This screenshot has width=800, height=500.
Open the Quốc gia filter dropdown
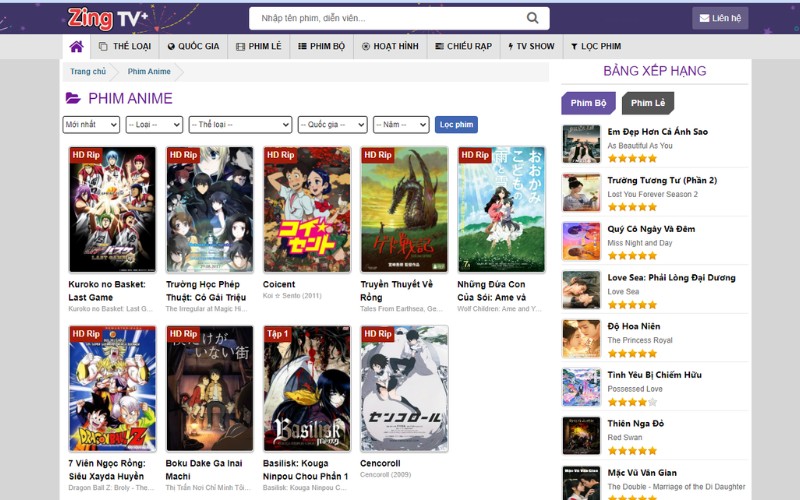(x=332, y=124)
